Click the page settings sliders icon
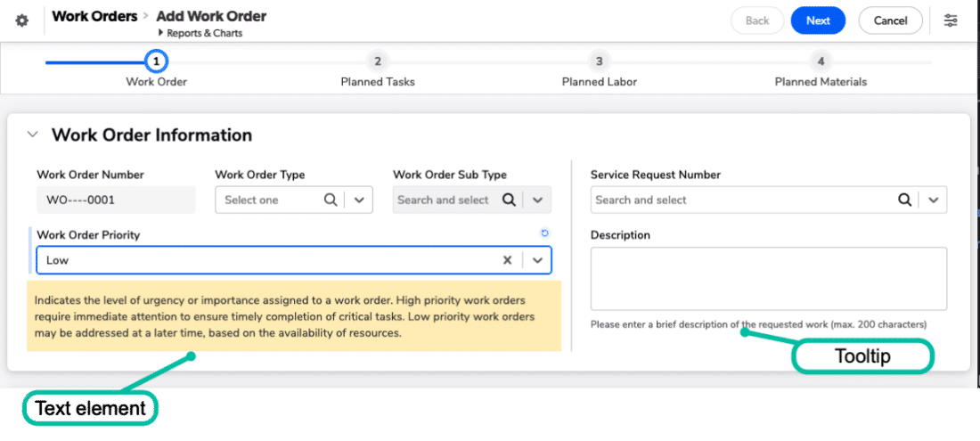The height and width of the screenshot is (441, 980). [951, 20]
